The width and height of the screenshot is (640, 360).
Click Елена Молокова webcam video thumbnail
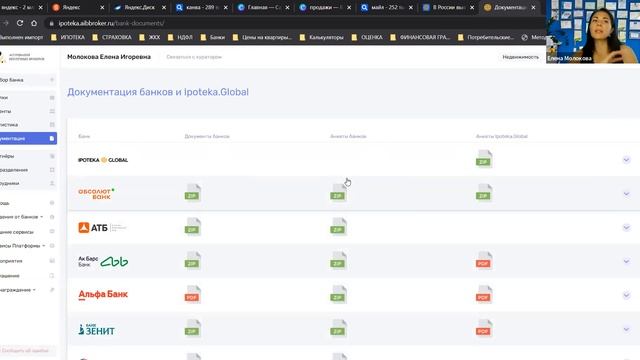point(593,31)
